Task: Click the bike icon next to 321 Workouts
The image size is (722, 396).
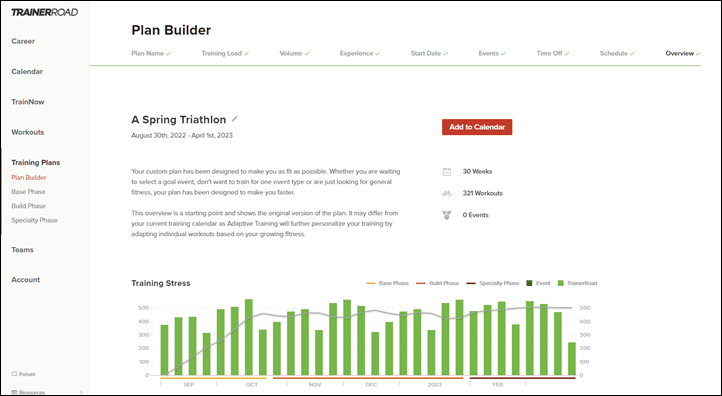Action: point(447,193)
